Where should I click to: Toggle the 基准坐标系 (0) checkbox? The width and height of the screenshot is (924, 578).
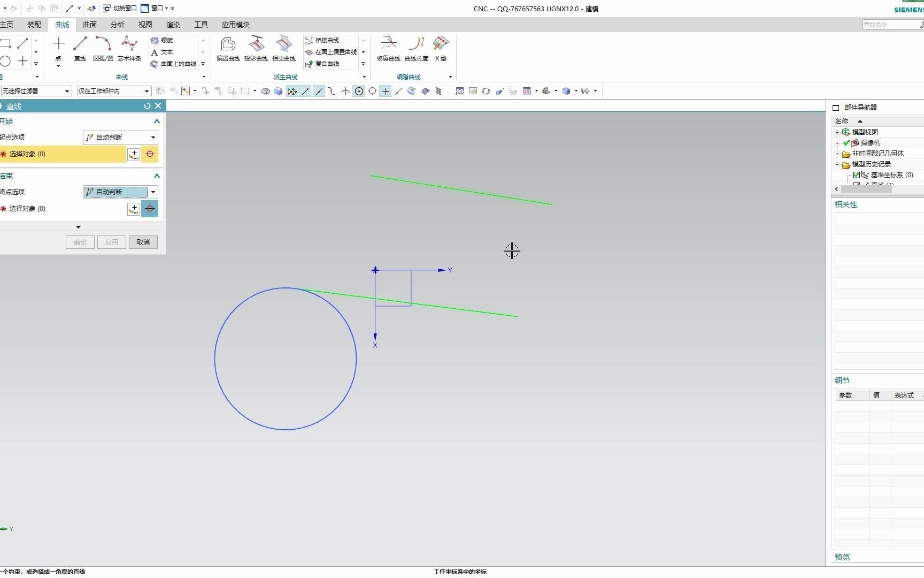(x=857, y=175)
